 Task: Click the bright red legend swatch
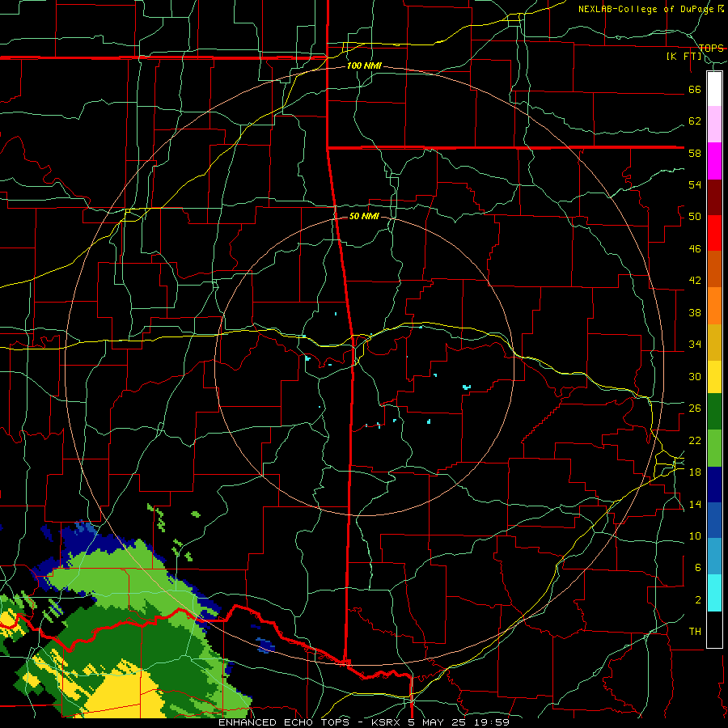(x=714, y=233)
